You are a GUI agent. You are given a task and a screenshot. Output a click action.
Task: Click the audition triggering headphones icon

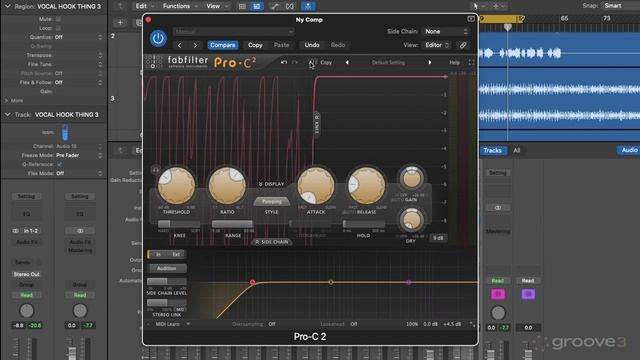point(156,169)
